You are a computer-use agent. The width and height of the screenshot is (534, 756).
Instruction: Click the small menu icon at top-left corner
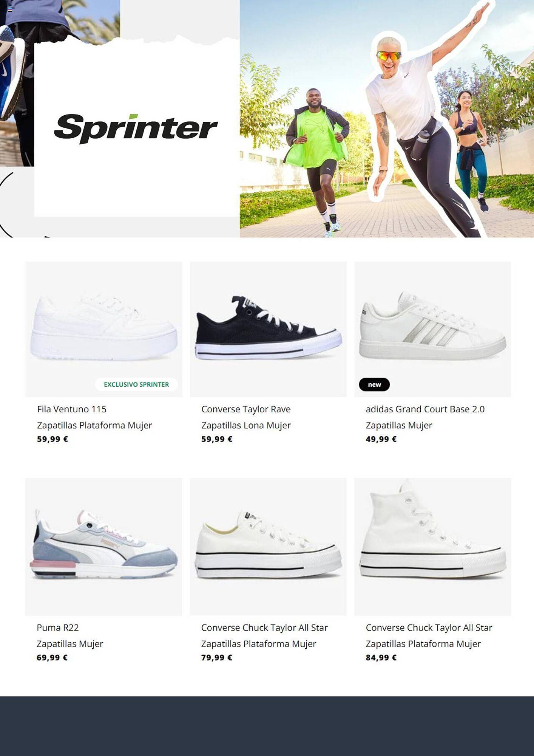[10, 10]
